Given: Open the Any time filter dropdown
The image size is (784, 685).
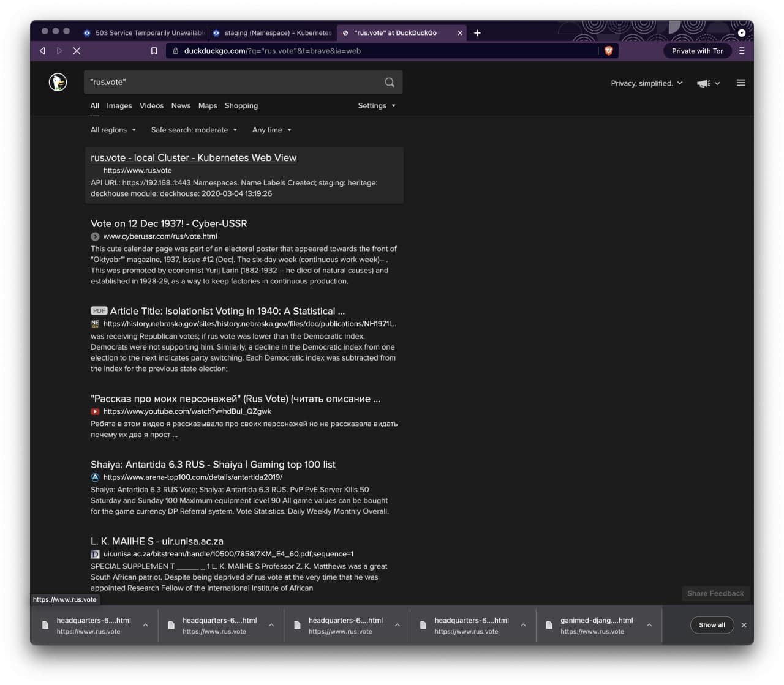Looking at the screenshot, I should point(271,130).
